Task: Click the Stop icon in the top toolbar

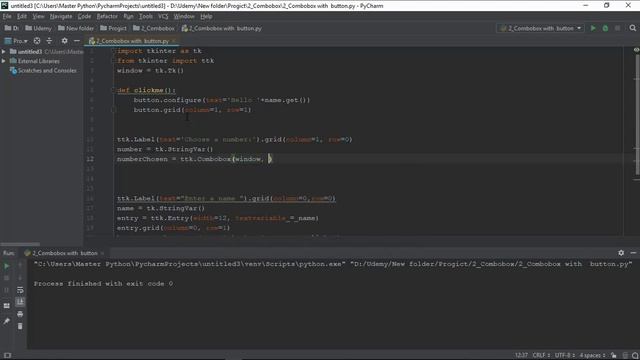Action: 618,28
